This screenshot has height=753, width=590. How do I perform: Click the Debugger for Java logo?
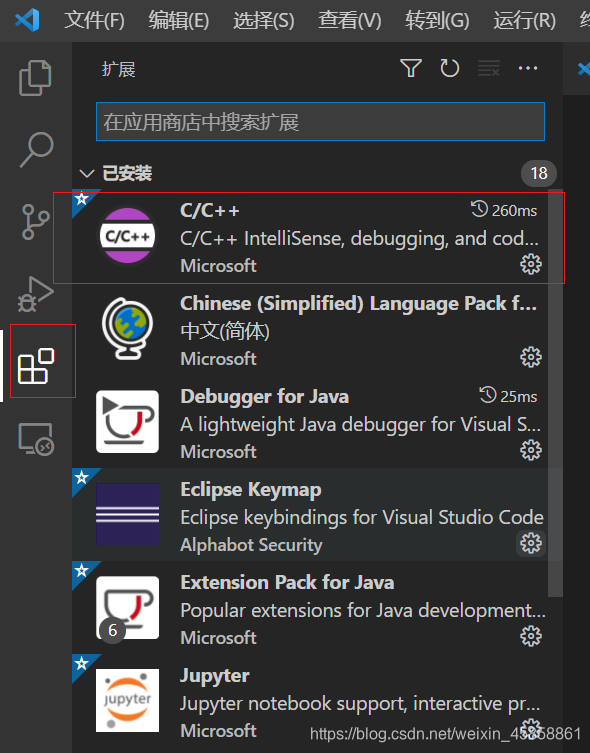pyautogui.click(x=127, y=422)
